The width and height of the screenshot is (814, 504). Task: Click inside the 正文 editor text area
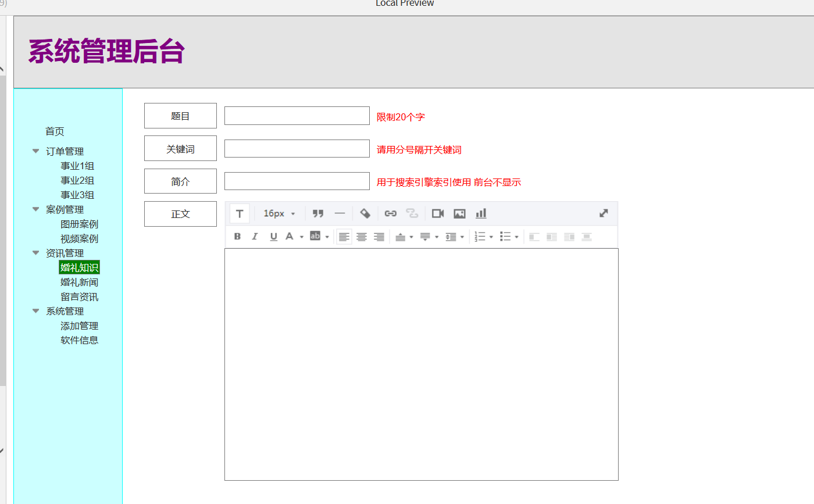click(422, 364)
